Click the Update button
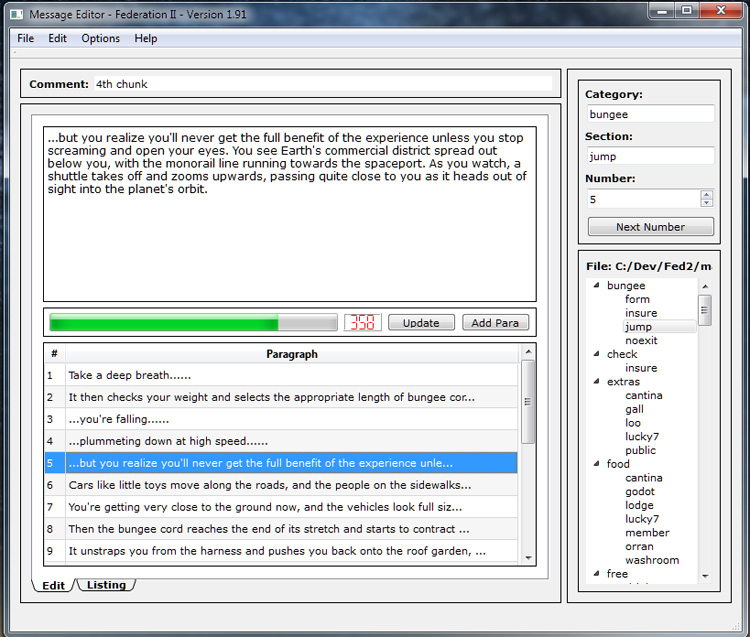Viewport: 750px width, 637px height. [421, 323]
